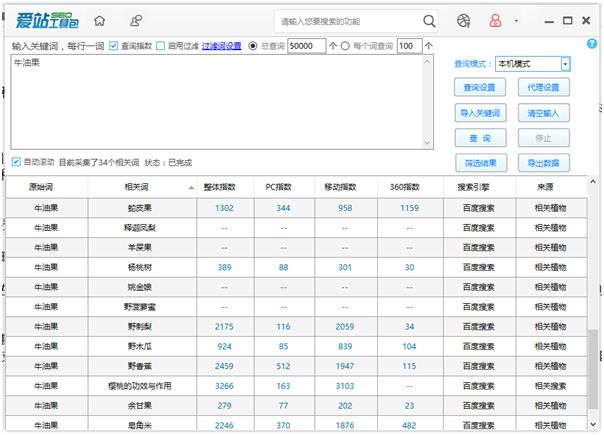Sort by the PC指数 column header
604x435 pixels.
pos(284,187)
